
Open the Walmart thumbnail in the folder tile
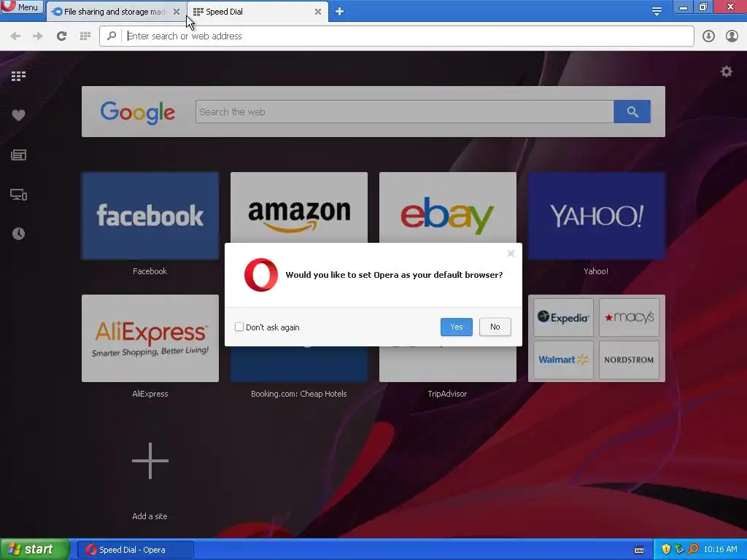tap(563, 359)
